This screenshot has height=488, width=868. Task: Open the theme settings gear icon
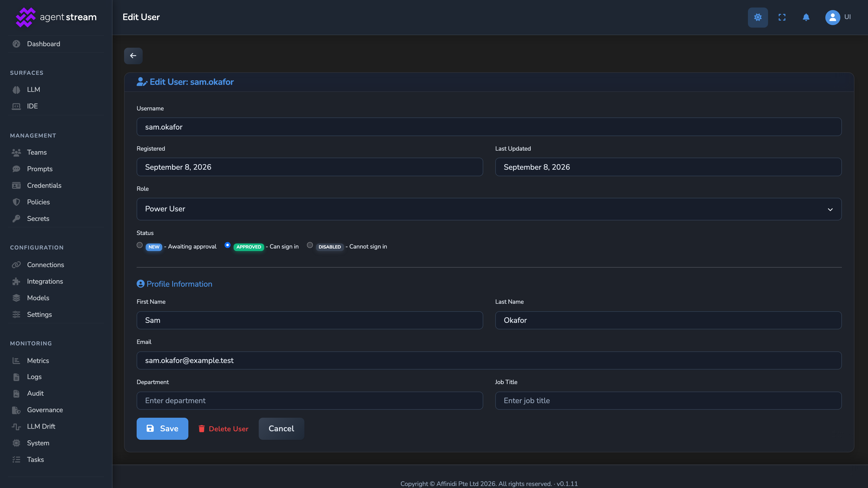(757, 17)
